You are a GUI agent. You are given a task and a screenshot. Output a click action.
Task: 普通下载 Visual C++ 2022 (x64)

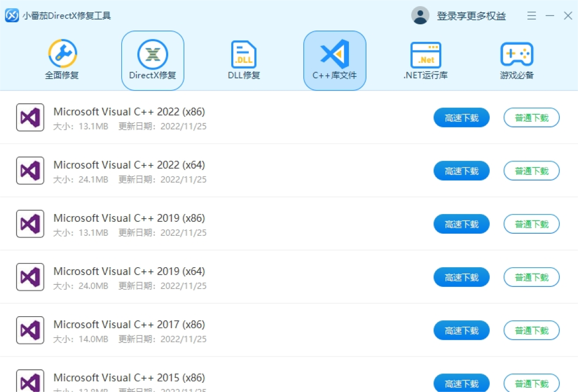click(532, 171)
